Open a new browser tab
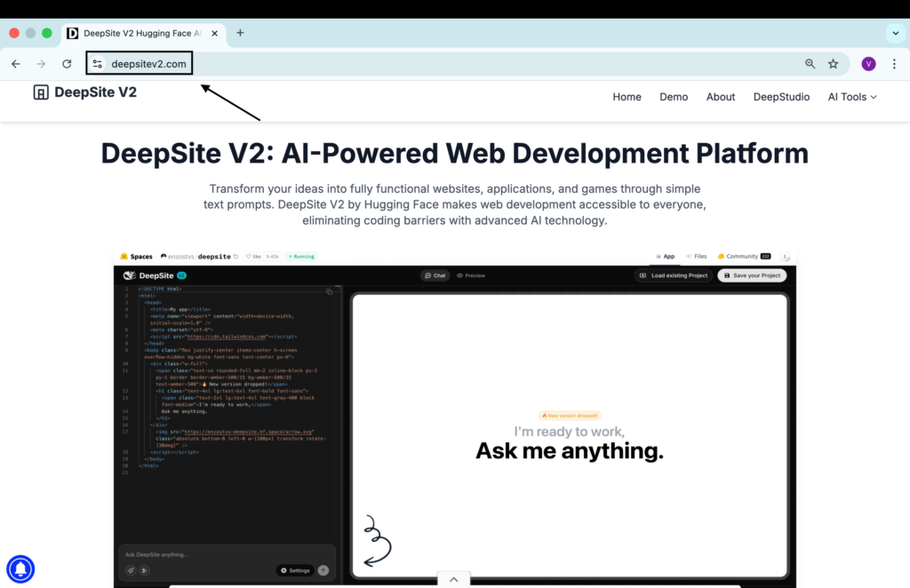 click(x=240, y=33)
